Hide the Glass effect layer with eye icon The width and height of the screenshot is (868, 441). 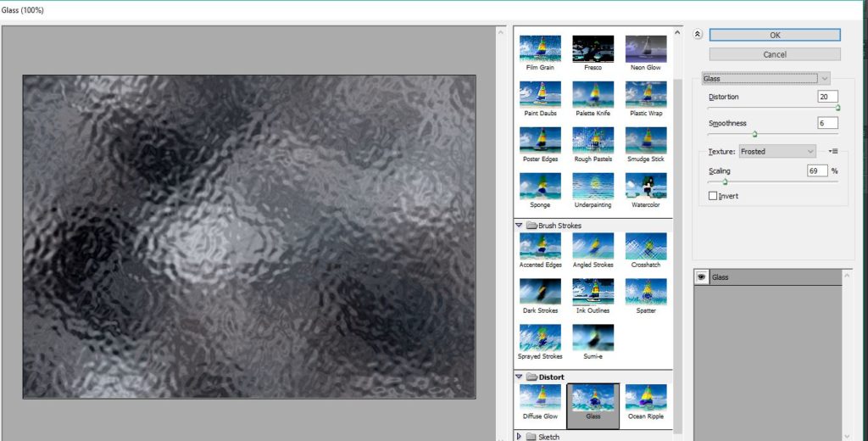tap(701, 277)
